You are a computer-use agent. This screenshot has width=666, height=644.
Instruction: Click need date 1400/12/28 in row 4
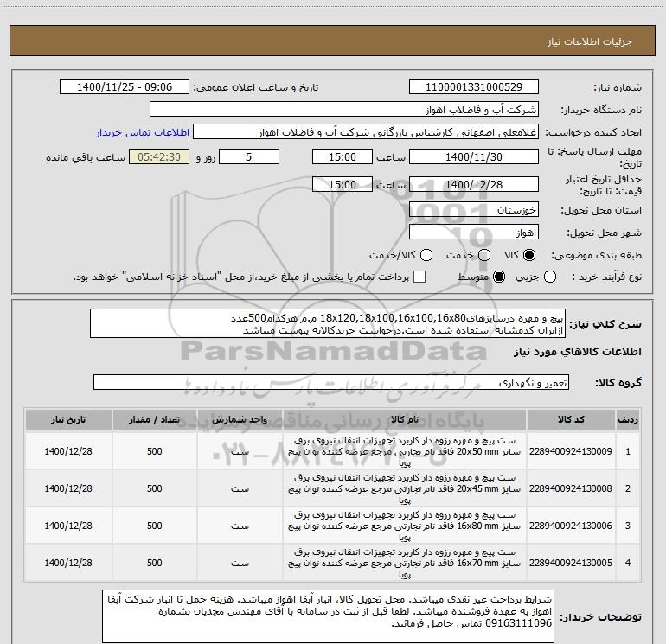(x=68, y=563)
